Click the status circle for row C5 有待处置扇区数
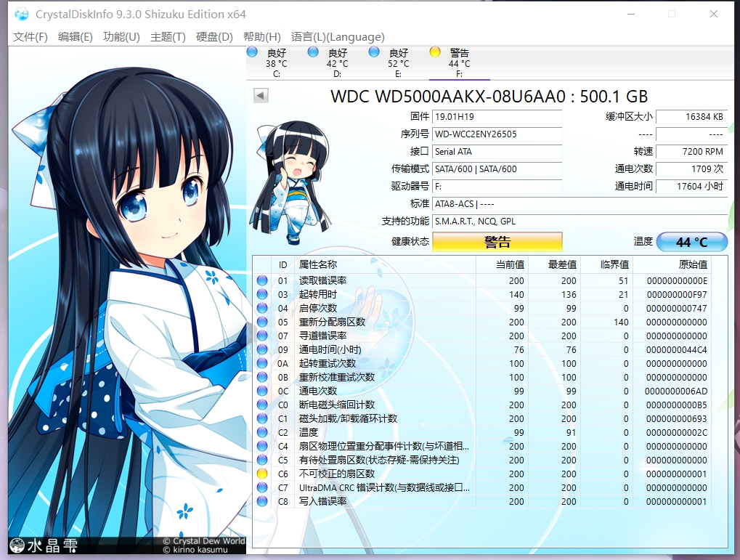Screen dimensions: 740x560 point(262,460)
